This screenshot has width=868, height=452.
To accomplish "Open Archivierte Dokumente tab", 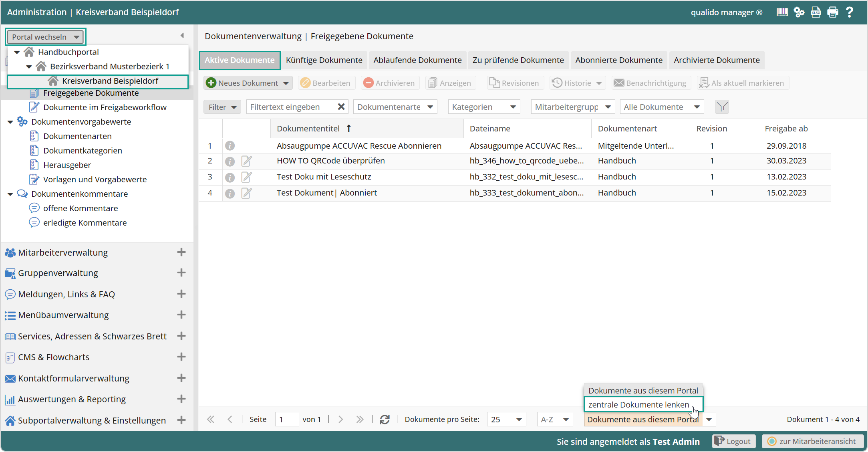I will tap(717, 61).
